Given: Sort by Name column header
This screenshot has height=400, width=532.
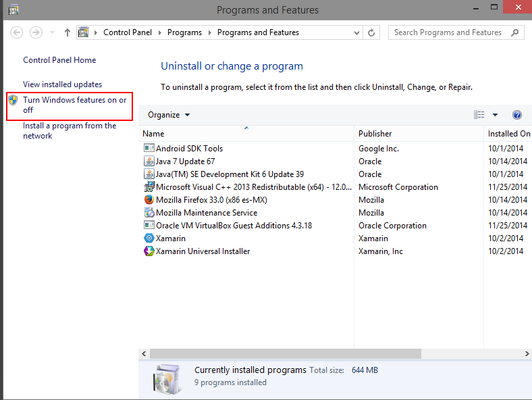Looking at the screenshot, I should pyautogui.click(x=246, y=134).
